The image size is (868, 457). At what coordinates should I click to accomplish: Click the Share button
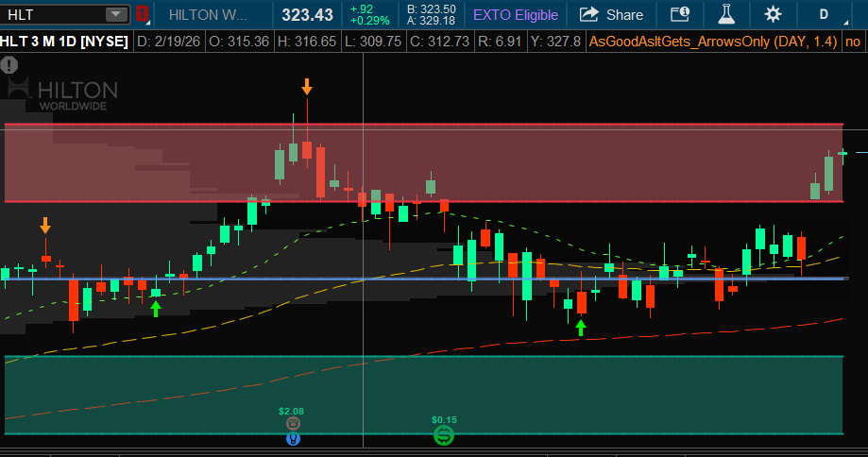click(611, 14)
